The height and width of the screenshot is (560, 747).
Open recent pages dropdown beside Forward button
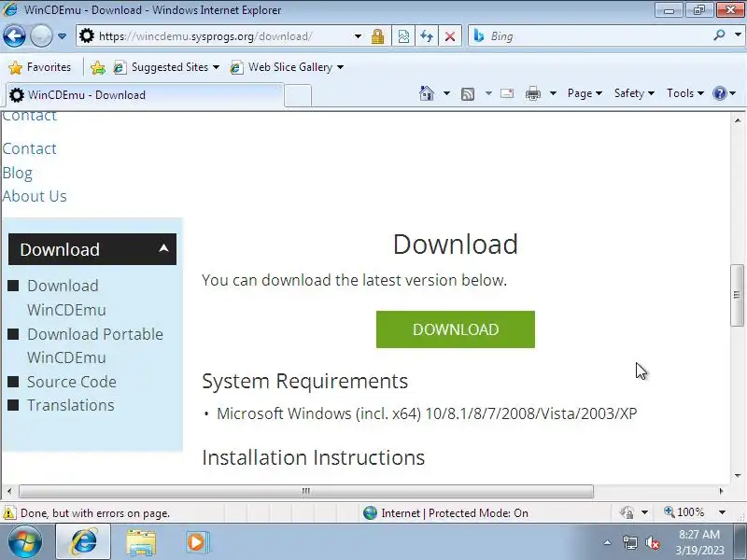(x=62, y=36)
